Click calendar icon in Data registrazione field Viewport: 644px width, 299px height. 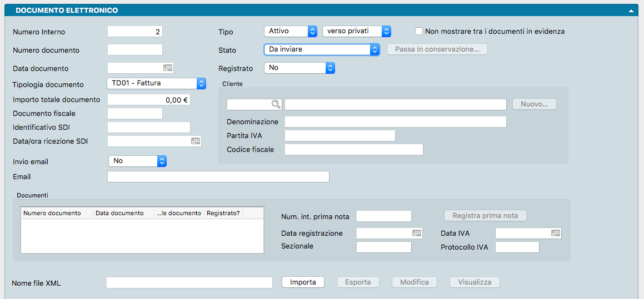click(x=417, y=234)
